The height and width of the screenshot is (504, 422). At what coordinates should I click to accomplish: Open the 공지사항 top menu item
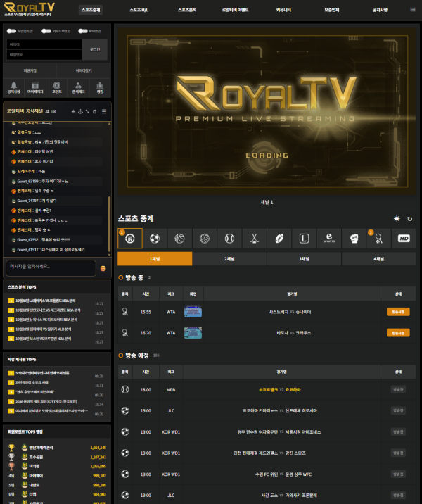pos(380,10)
